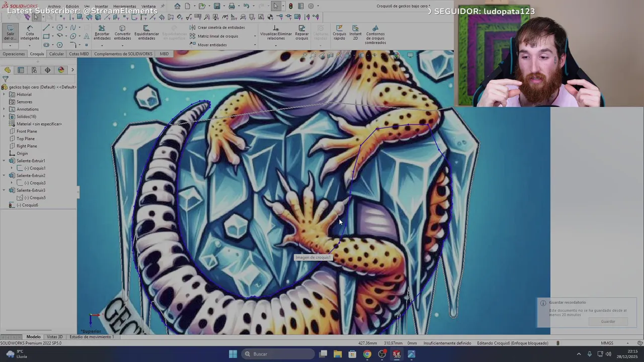The image size is (644, 362).
Task: Click the Rebuild traffic light icon
Action: pyautogui.click(x=290, y=6)
